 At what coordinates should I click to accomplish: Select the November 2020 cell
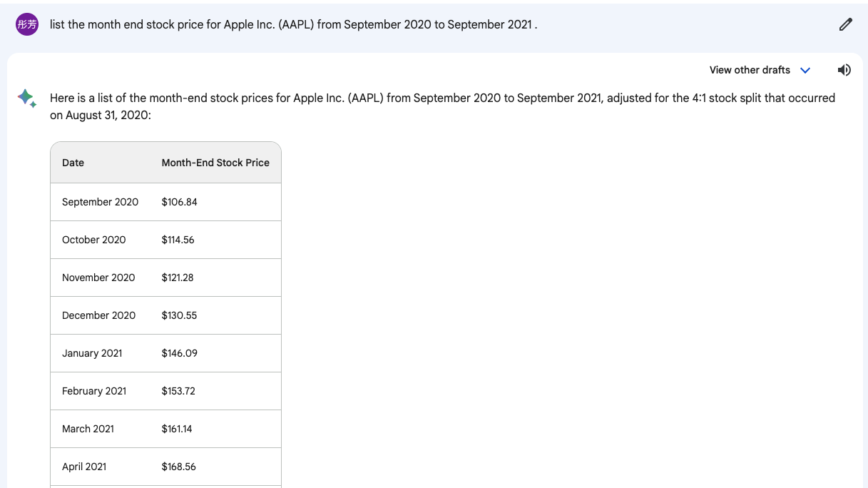(x=100, y=278)
